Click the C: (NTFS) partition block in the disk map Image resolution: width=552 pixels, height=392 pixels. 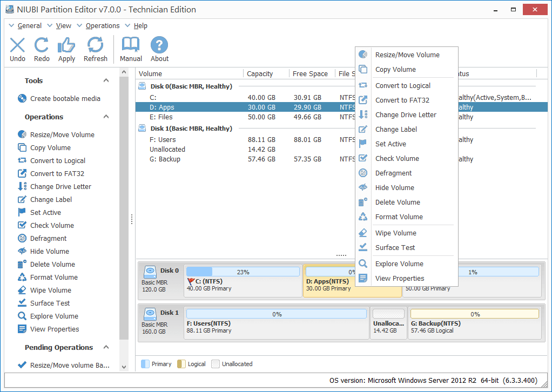[243, 281]
